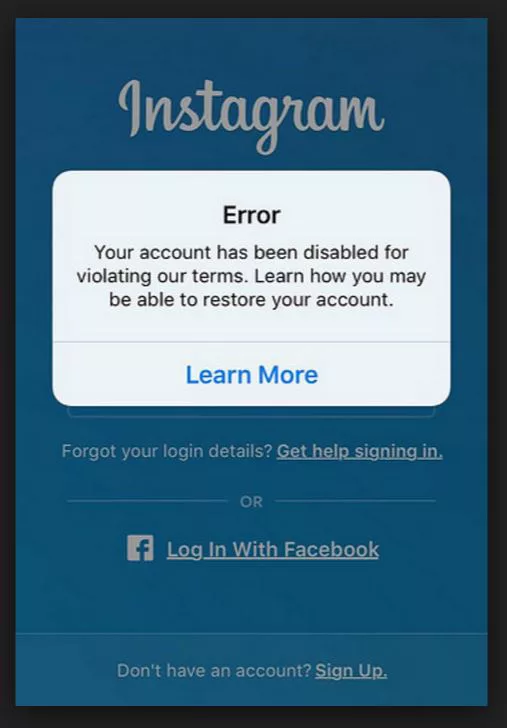Click the separator line above Learn More
Screen dimensions: 507x728
[251, 342]
